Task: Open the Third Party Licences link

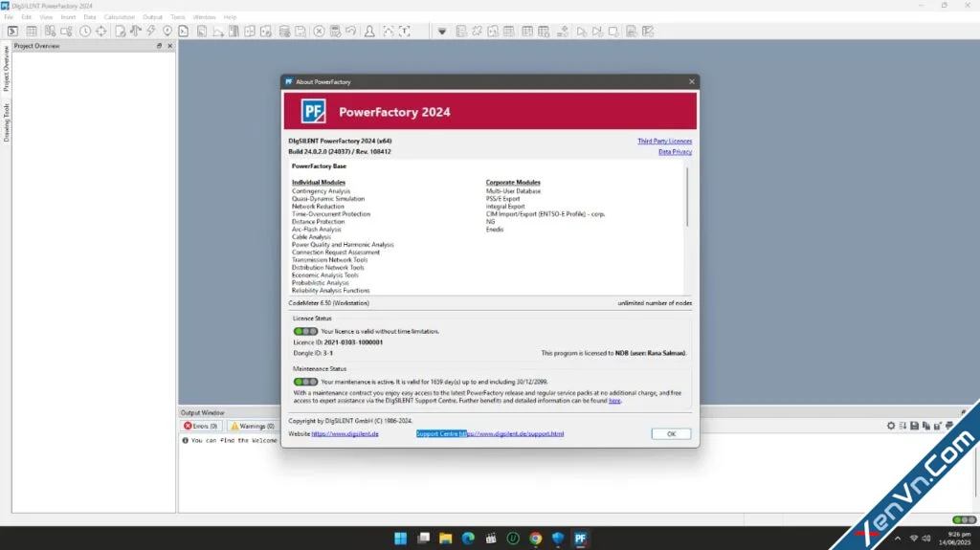Action: [x=664, y=142]
